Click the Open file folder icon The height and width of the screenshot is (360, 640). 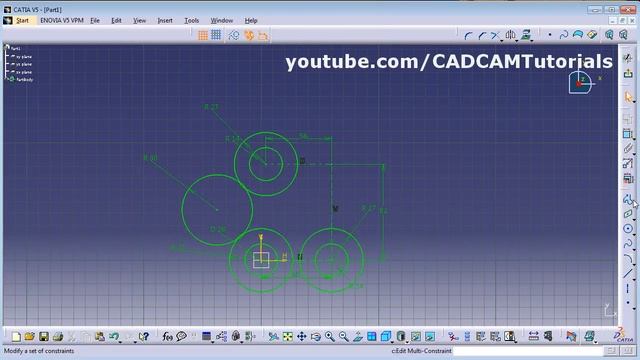pos(29,337)
